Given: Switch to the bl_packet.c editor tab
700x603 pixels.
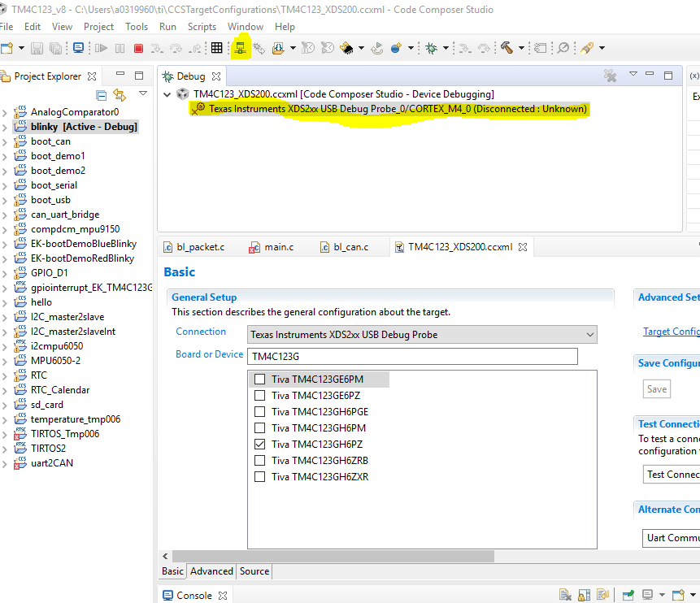Looking at the screenshot, I should point(194,247).
